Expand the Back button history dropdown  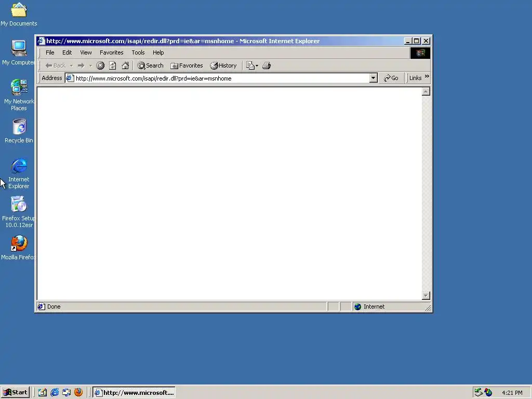71,65
